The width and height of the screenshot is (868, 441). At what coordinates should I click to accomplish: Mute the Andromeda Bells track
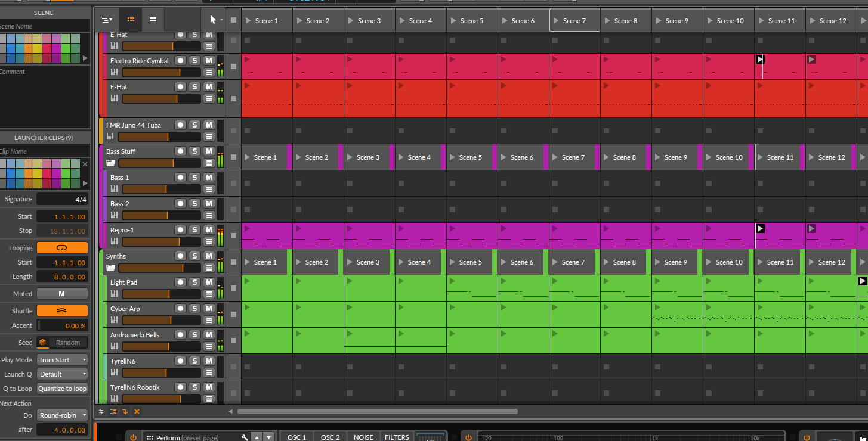coord(209,334)
